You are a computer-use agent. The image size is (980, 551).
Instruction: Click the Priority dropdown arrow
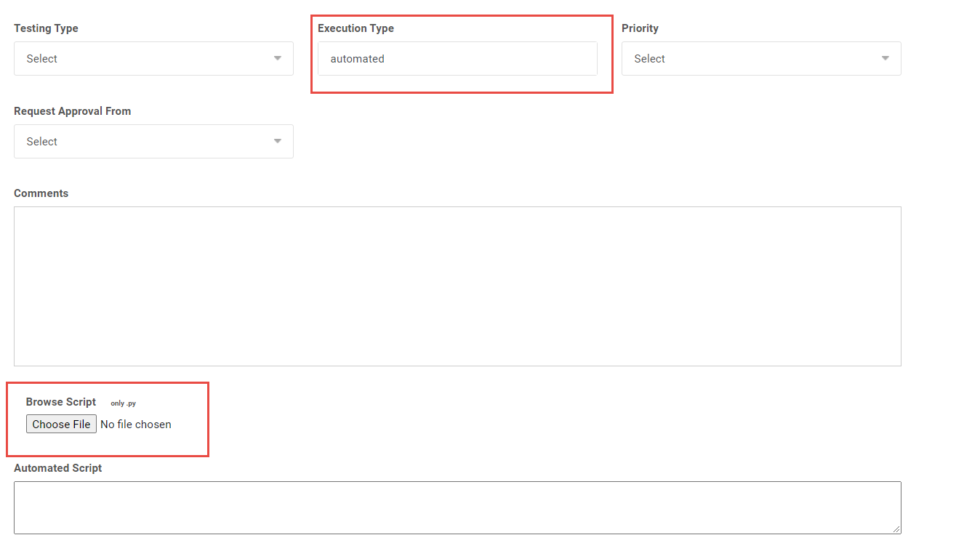click(x=885, y=58)
